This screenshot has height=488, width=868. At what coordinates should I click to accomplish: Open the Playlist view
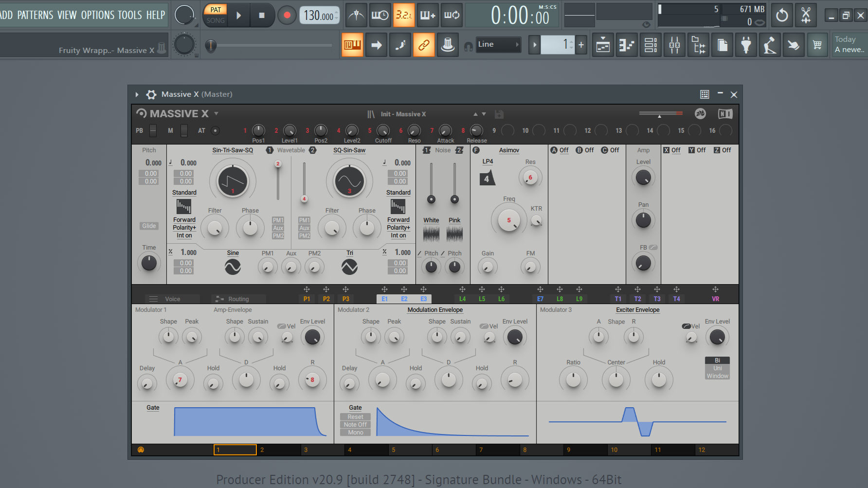coord(603,46)
